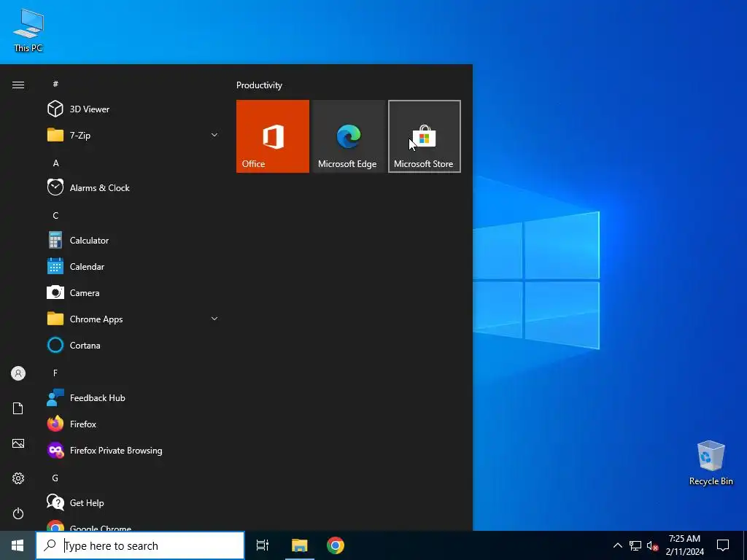Launch the Camera app

[x=133, y=293]
